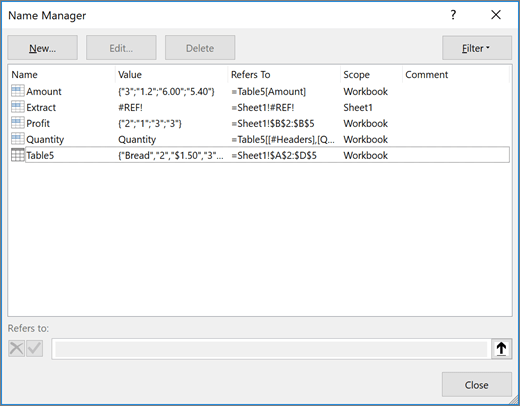This screenshot has width=520, height=406.
Task: Click into the Refers to input field
Action: [x=271, y=349]
